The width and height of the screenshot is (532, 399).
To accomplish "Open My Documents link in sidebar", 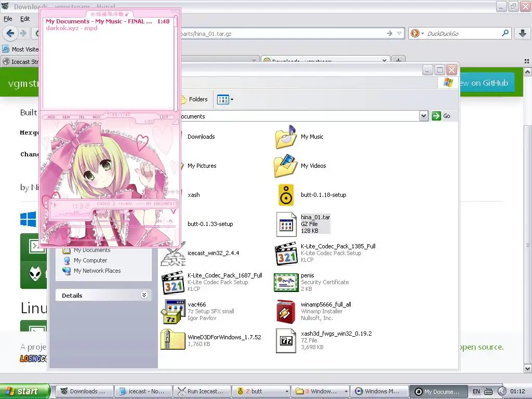I will click(92, 250).
